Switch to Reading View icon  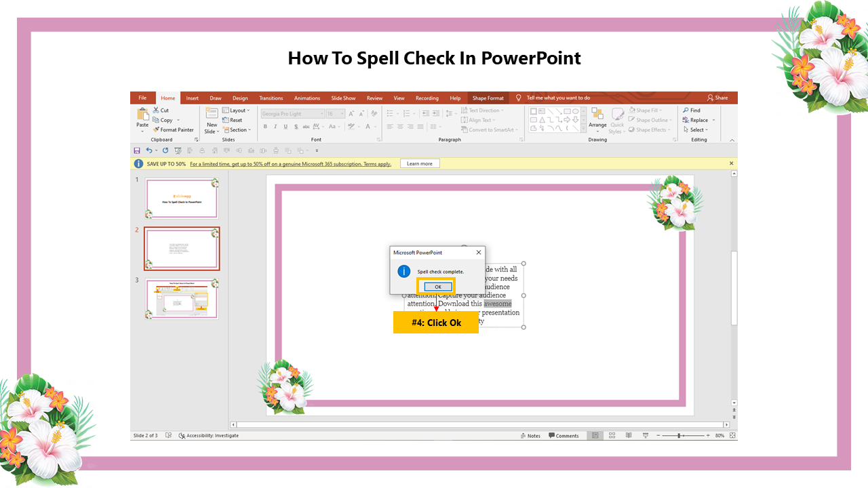click(x=629, y=436)
